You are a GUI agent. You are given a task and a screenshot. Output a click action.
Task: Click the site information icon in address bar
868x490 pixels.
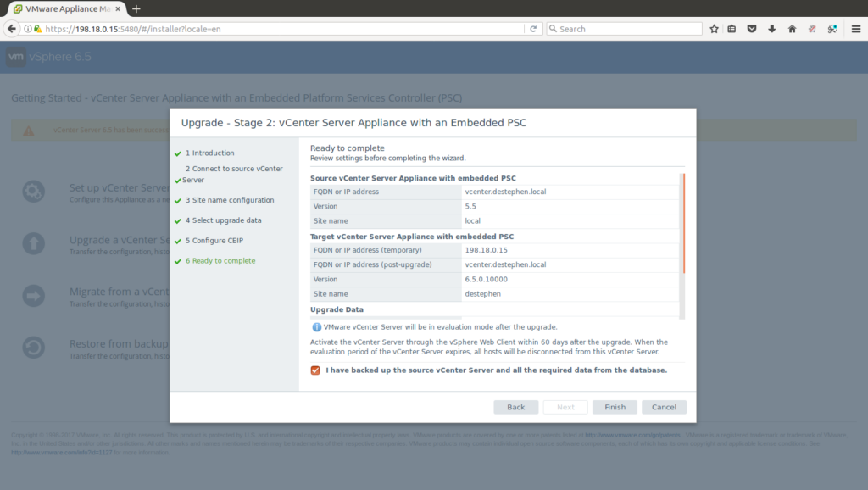(x=28, y=29)
